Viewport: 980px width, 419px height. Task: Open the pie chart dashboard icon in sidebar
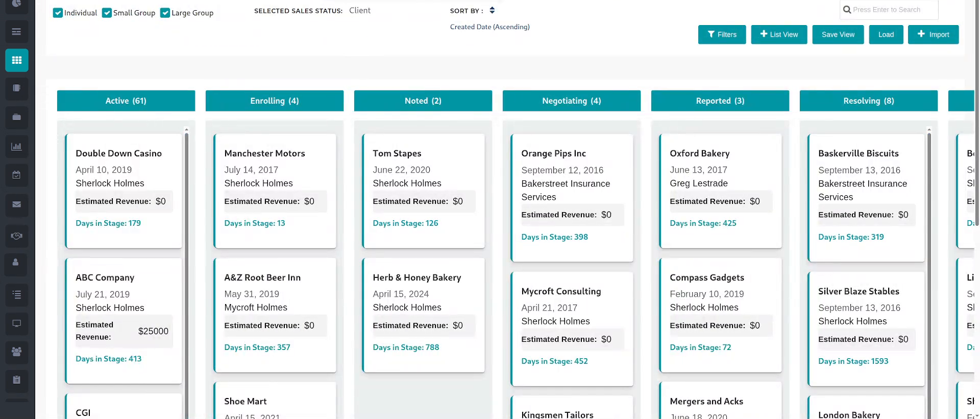tap(16, 4)
